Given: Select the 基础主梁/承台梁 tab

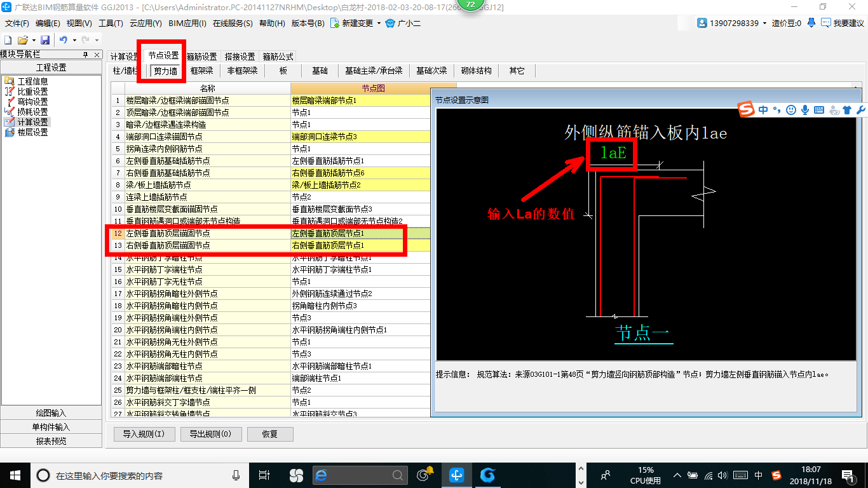Looking at the screenshot, I should [374, 71].
